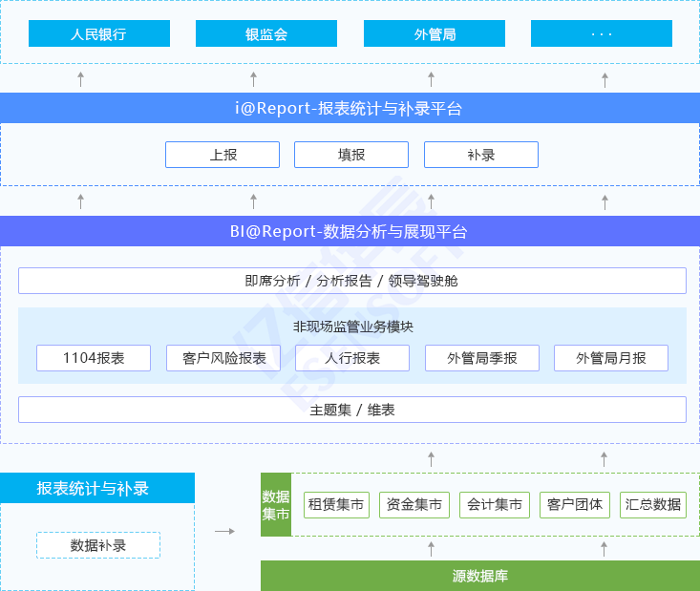Click the BI@Report-数据分析与展现平台 header
This screenshot has height=591, width=700.
click(x=350, y=231)
